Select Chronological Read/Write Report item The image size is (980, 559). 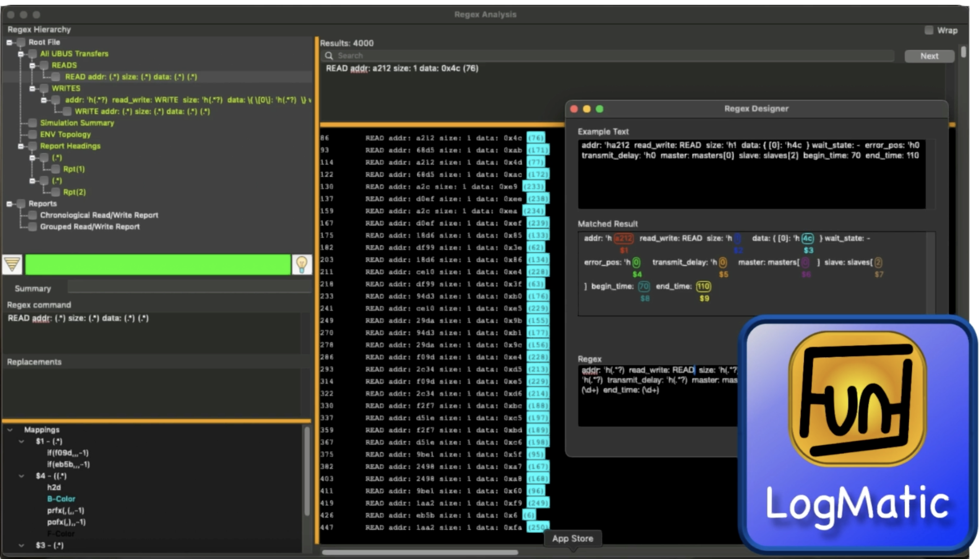(99, 215)
